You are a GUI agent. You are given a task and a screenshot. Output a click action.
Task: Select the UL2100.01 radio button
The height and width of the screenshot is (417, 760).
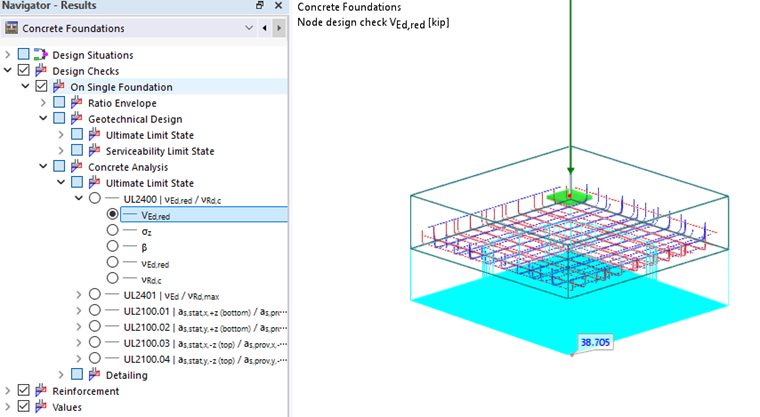pos(95,310)
